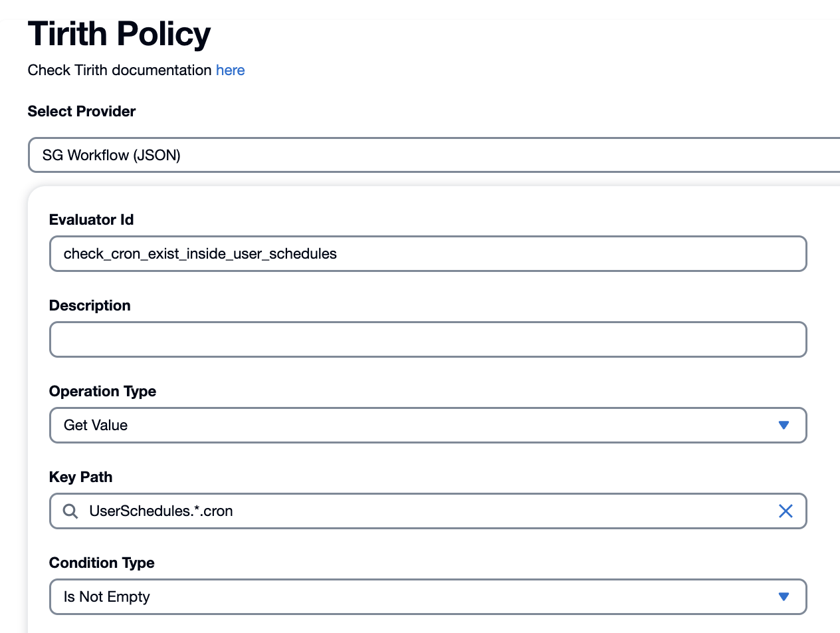Screen dimensions: 840x633
Task: Click the Key Path search magnifier icon
Action: click(70, 511)
